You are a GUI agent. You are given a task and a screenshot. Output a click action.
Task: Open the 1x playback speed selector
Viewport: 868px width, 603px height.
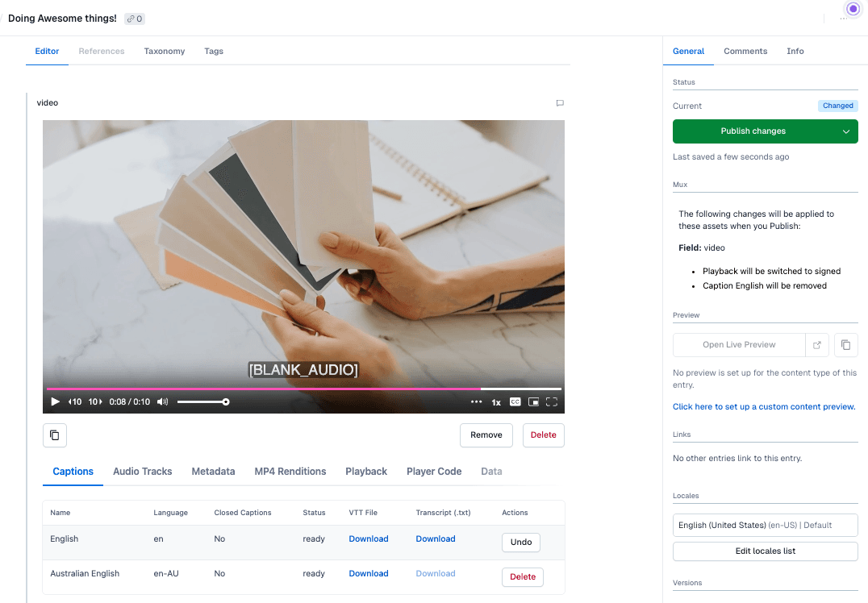(x=496, y=401)
